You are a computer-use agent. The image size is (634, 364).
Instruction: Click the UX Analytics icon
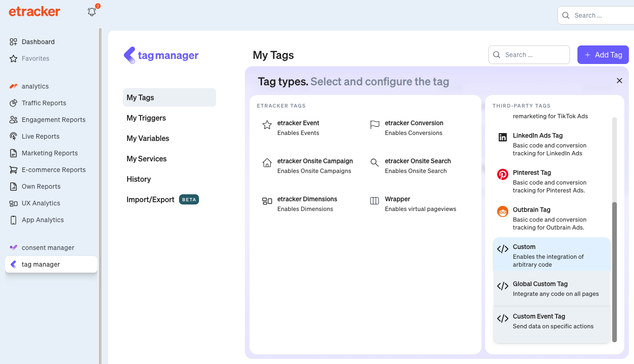pyautogui.click(x=13, y=203)
